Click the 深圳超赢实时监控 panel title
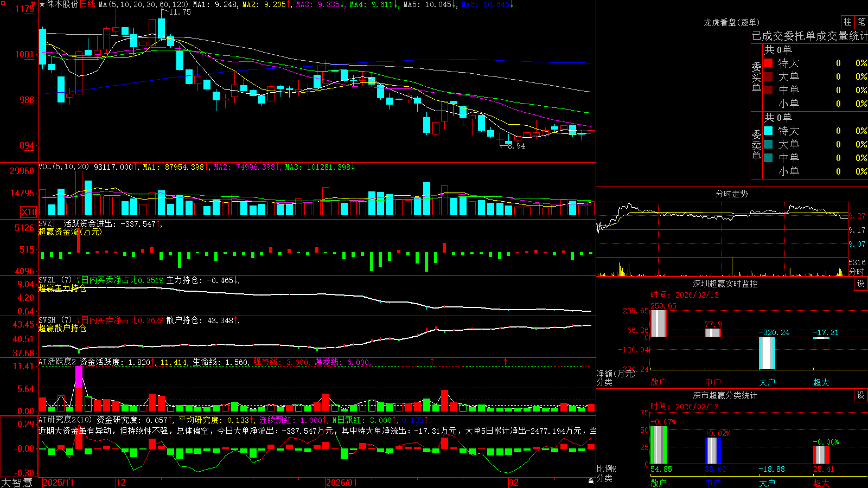Viewport: 868px width, 488px height. (725, 284)
